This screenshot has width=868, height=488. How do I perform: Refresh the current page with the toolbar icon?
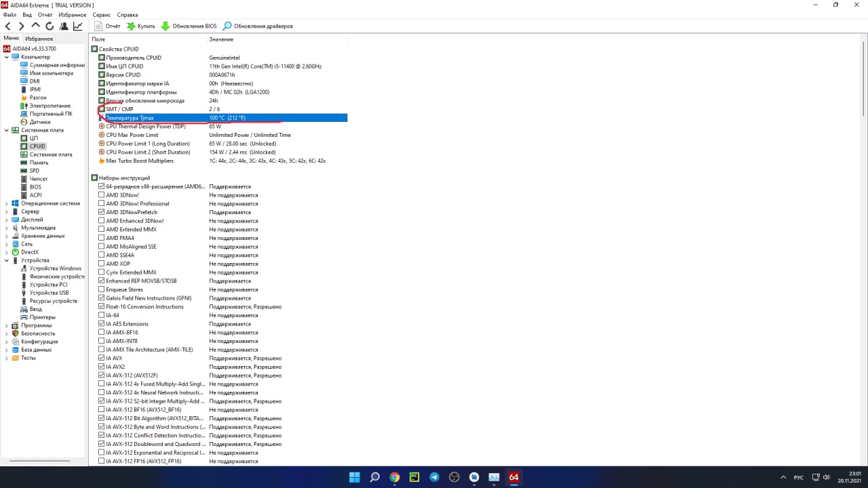tap(50, 26)
